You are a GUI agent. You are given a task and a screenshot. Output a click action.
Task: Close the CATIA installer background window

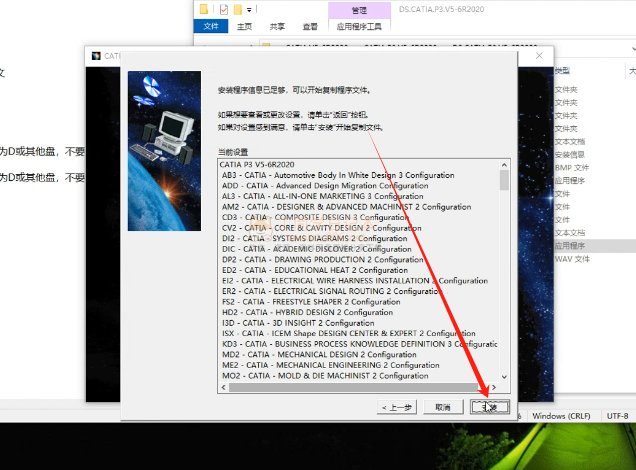click(539, 56)
